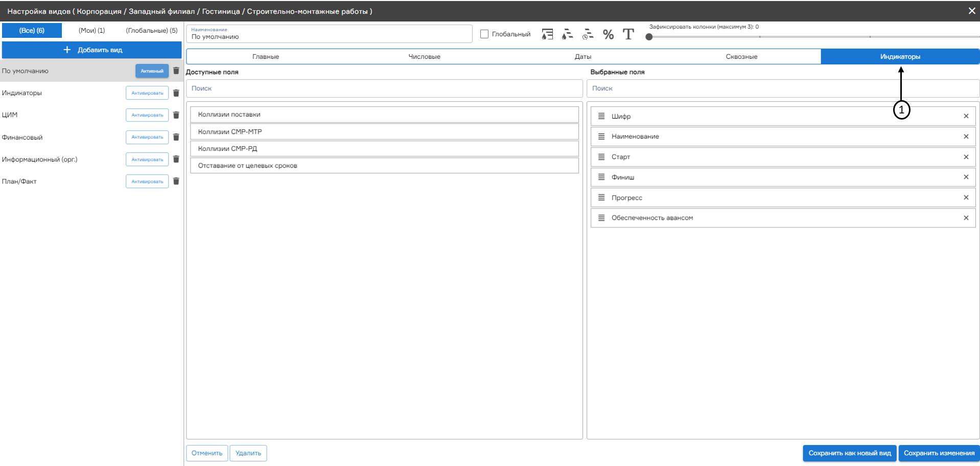Show '(Глобальные) (5)' views filter
Viewport: 980px width, 466px height.
152,30
